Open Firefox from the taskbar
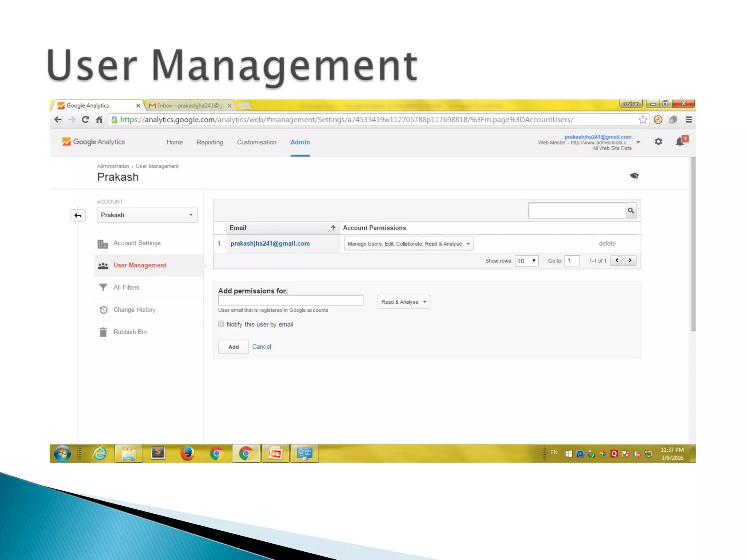This screenshot has width=747, height=560. (187, 453)
